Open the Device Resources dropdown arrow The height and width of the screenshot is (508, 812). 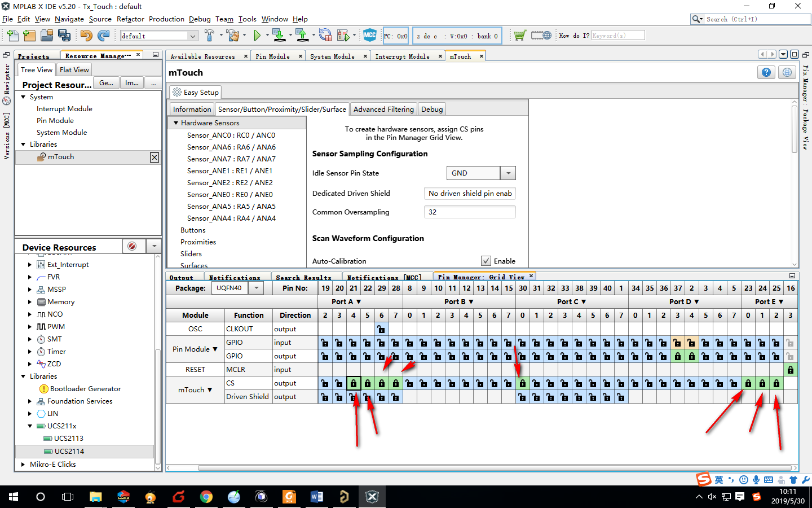click(x=154, y=246)
